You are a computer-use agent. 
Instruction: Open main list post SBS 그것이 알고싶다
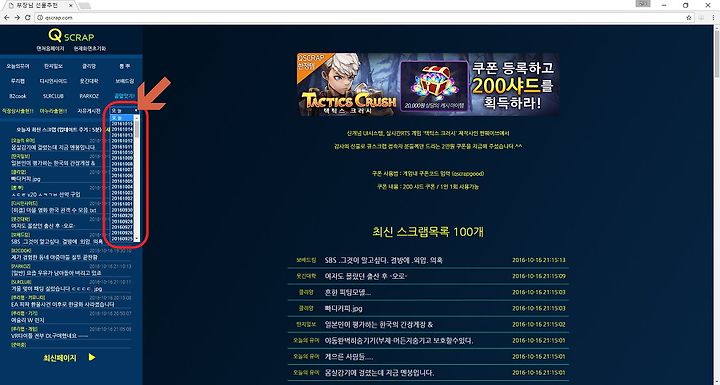point(383,260)
